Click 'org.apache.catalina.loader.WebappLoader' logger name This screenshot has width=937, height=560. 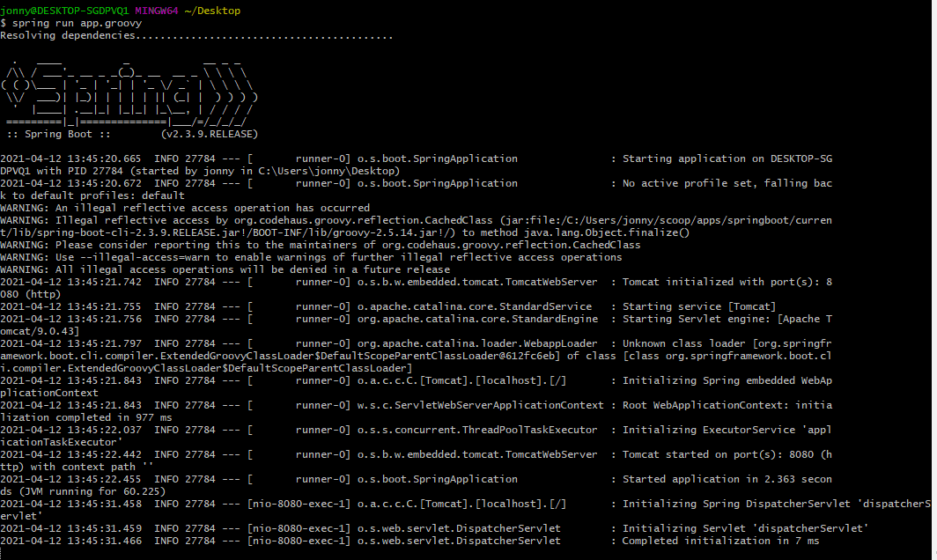tap(477, 343)
